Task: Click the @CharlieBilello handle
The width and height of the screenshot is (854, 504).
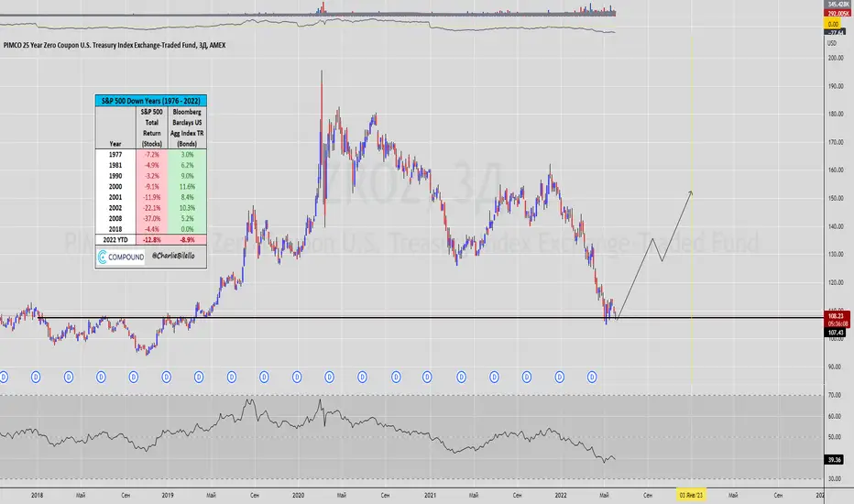Action: [x=173, y=256]
